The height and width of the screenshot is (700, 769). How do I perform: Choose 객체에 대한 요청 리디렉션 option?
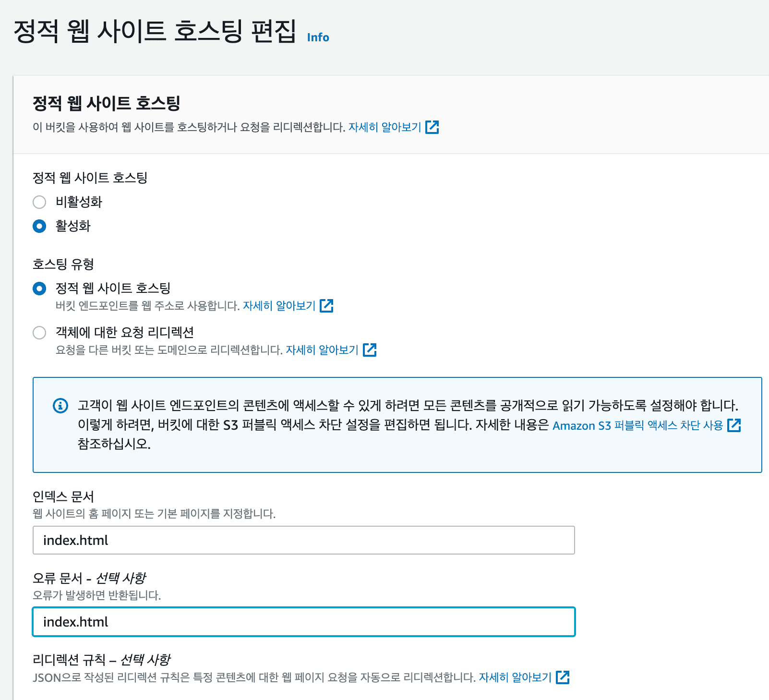point(39,333)
